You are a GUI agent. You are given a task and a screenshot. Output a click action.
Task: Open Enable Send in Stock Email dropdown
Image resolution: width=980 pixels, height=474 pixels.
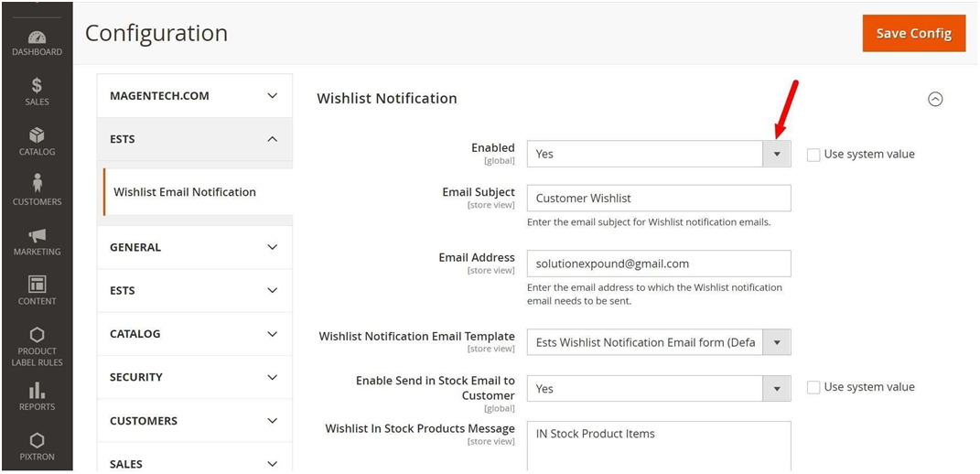[x=659, y=388]
